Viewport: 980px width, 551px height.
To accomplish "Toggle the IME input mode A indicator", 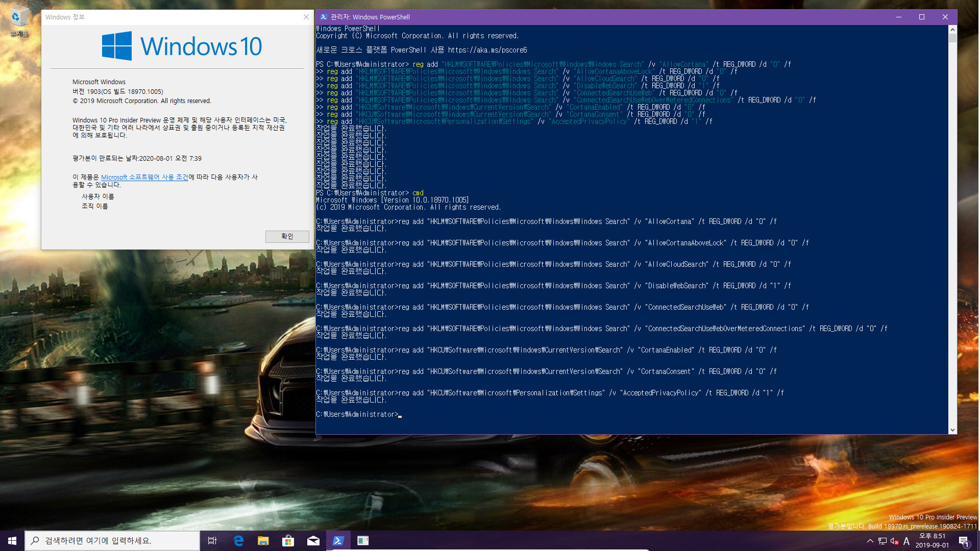I will pyautogui.click(x=906, y=541).
